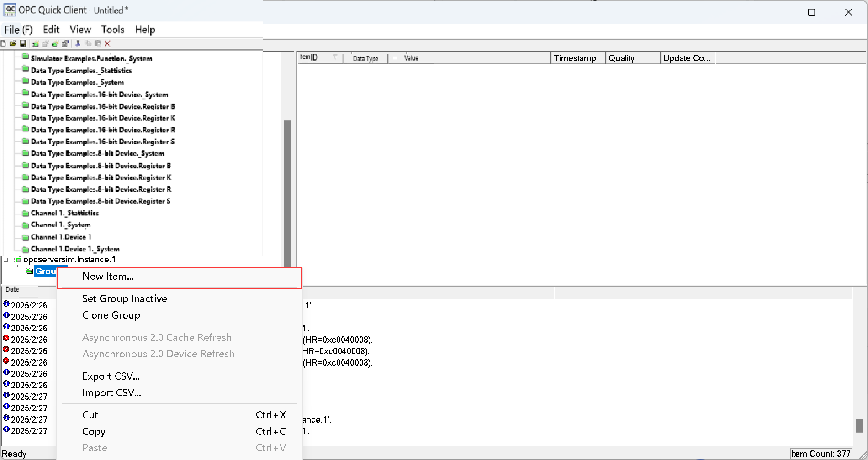The width and height of the screenshot is (868, 460).
Task: Select Export CSV... option
Action: click(x=111, y=376)
